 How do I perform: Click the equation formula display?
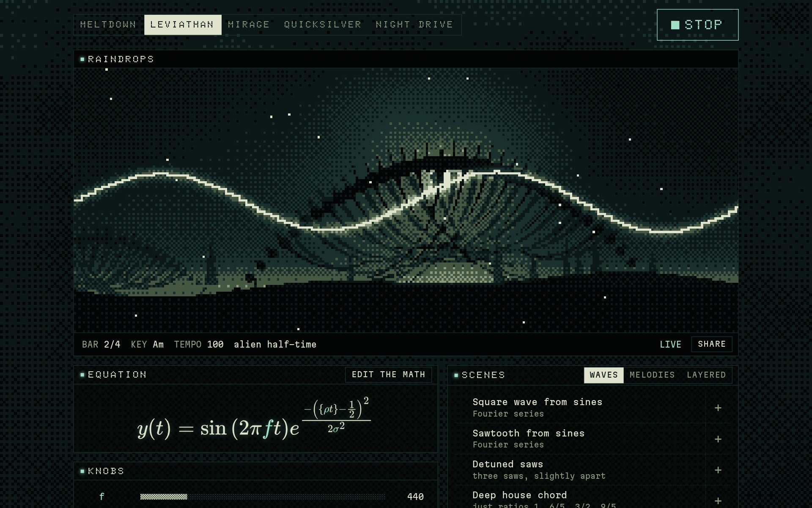tap(254, 419)
